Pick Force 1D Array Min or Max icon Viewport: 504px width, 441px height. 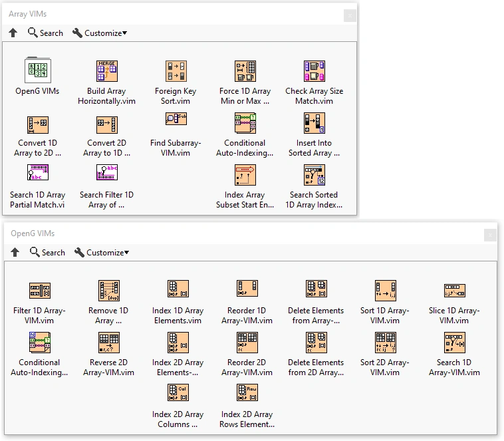click(245, 71)
